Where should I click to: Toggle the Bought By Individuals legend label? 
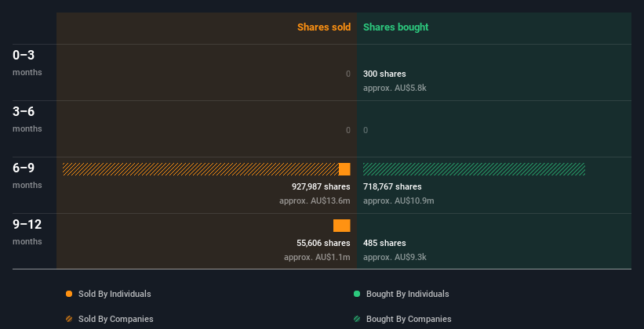[x=407, y=294]
